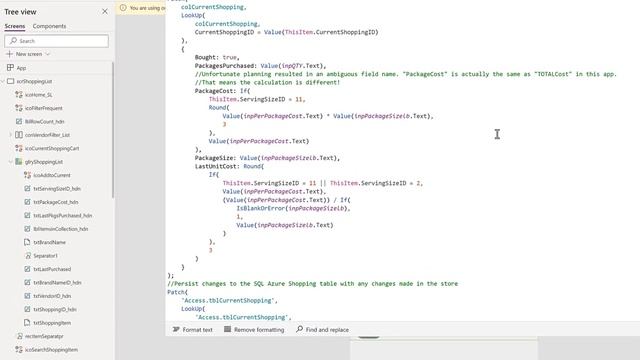640x360 pixels.
Task: Collapse the glryShoppingList gallery node
Action: (x=11, y=162)
